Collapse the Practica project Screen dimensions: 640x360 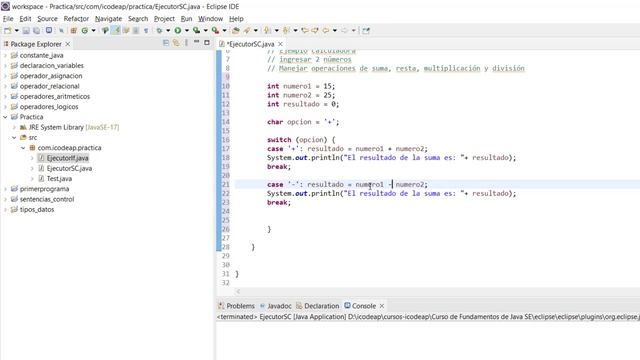[x=5, y=117]
